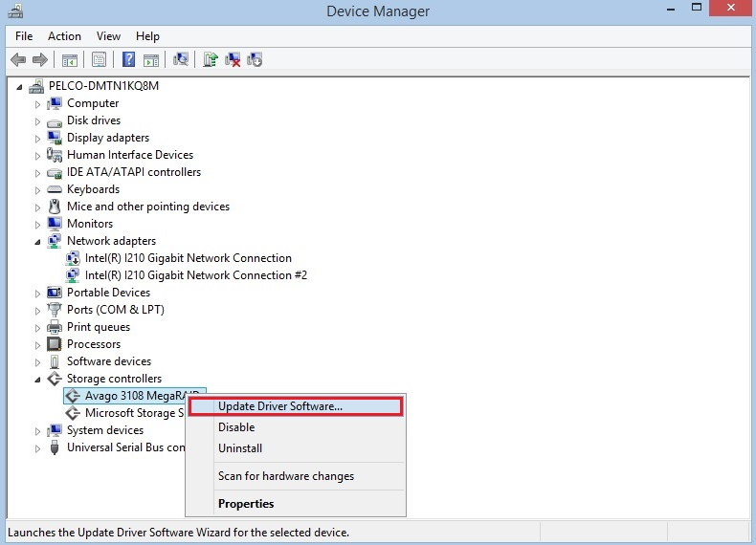Select the Print queues label
The height and width of the screenshot is (545, 756).
99,327
